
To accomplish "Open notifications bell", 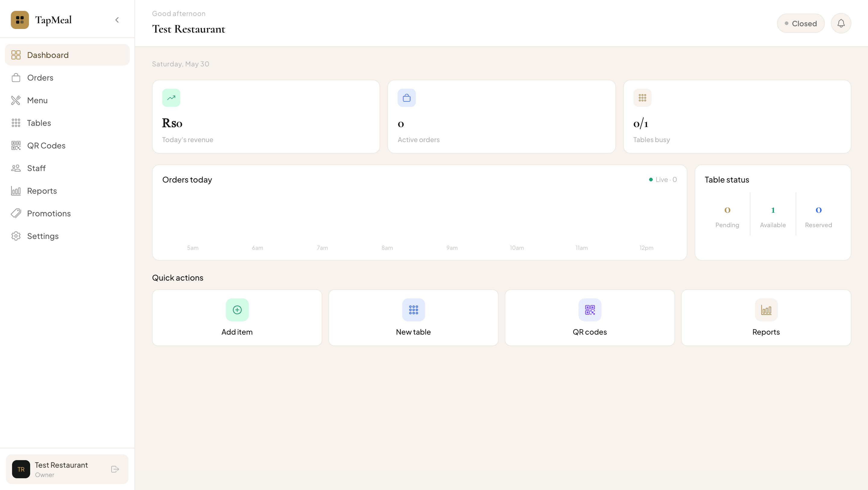I will [x=841, y=23].
